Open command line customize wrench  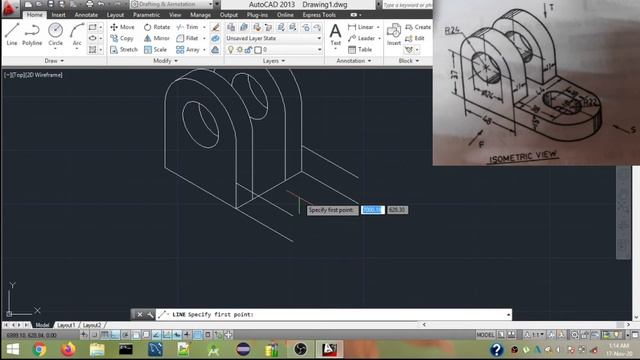tap(150, 314)
